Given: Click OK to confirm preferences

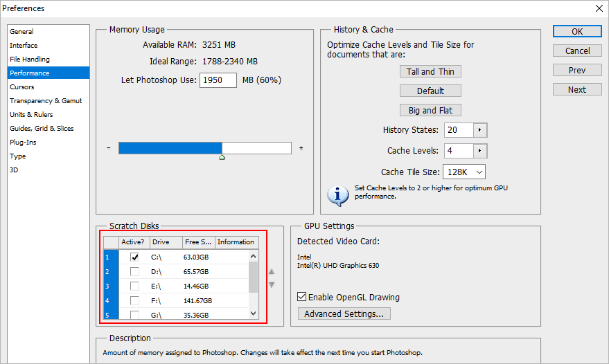Looking at the screenshot, I should coord(577,31).
